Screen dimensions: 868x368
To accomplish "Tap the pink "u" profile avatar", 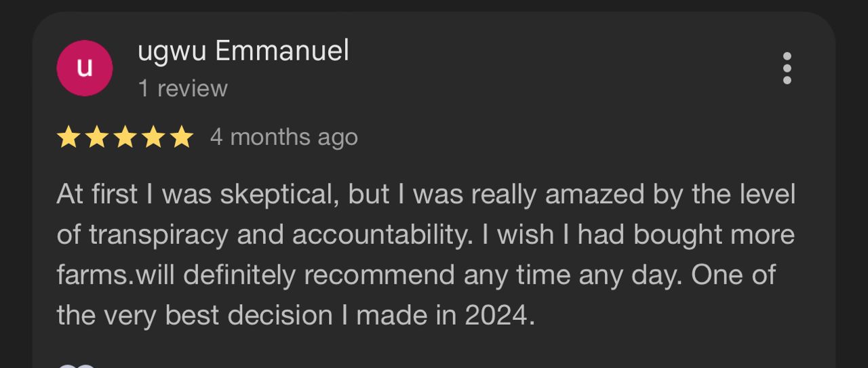I will tap(85, 68).
